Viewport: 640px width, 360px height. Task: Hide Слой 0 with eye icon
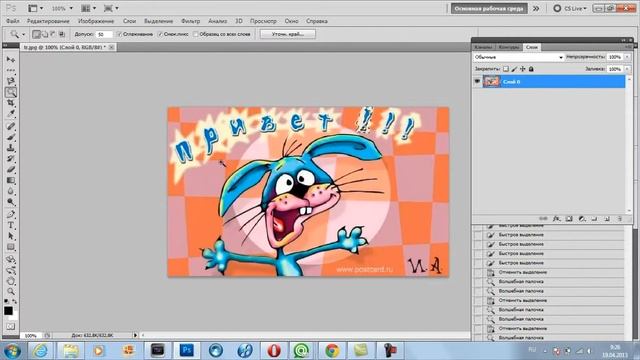477,82
